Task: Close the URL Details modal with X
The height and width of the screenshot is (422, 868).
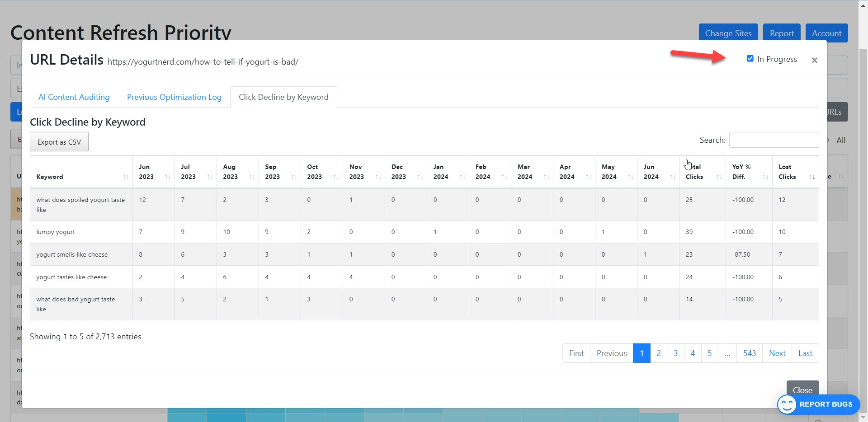Action: (x=814, y=60)
